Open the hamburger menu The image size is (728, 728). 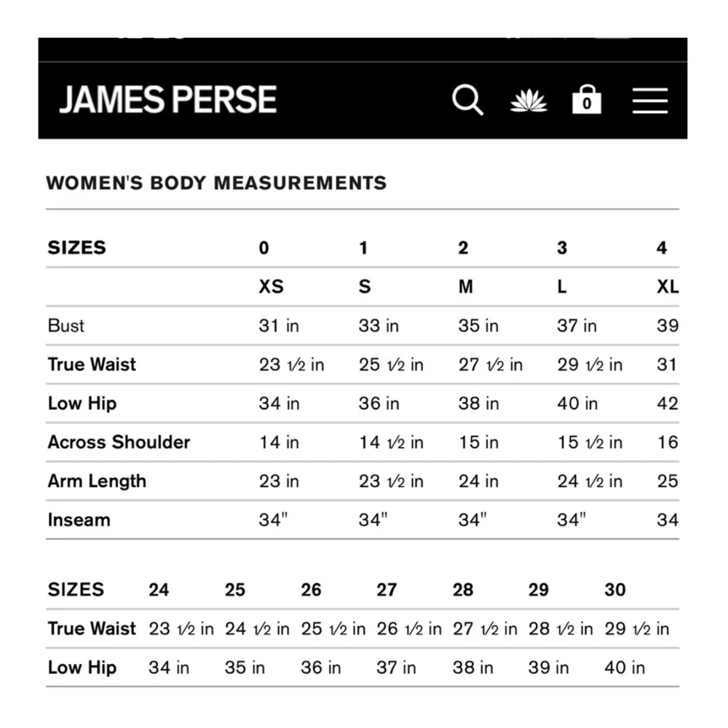click(x=649, y=100)
